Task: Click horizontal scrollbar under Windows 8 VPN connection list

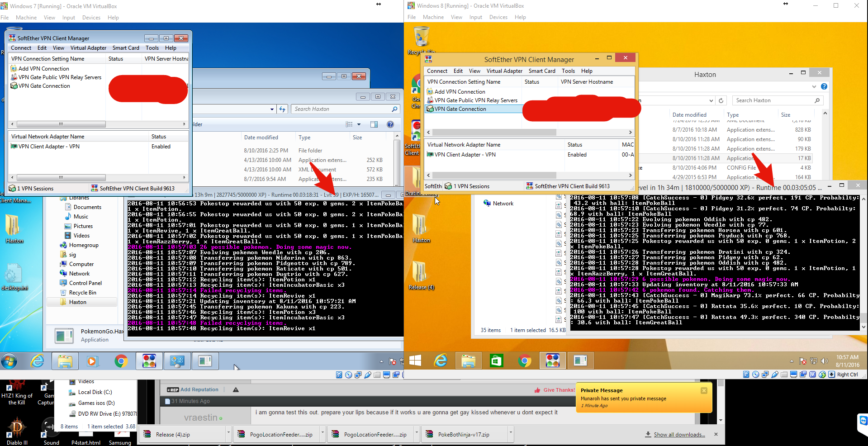Action: click(x=494, y=132)
